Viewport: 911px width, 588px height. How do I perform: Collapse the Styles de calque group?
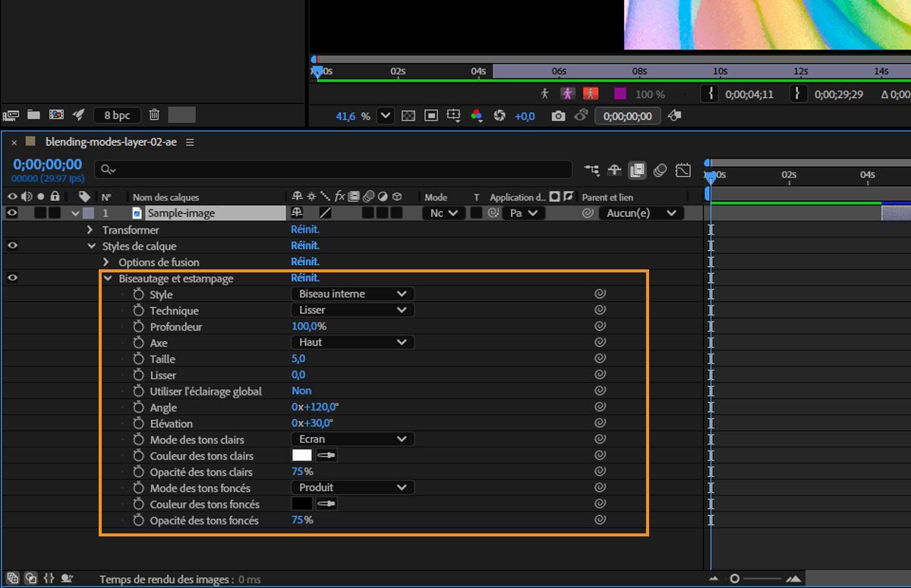(90, 246)
